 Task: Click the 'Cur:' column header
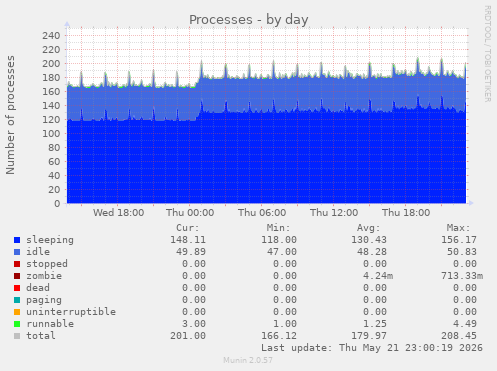(188, 228)
